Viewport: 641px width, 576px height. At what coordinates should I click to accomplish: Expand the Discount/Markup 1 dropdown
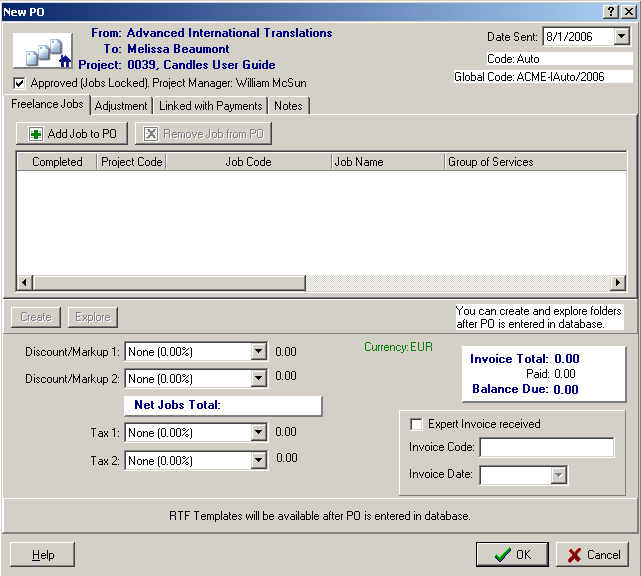[x=258, y=352]
